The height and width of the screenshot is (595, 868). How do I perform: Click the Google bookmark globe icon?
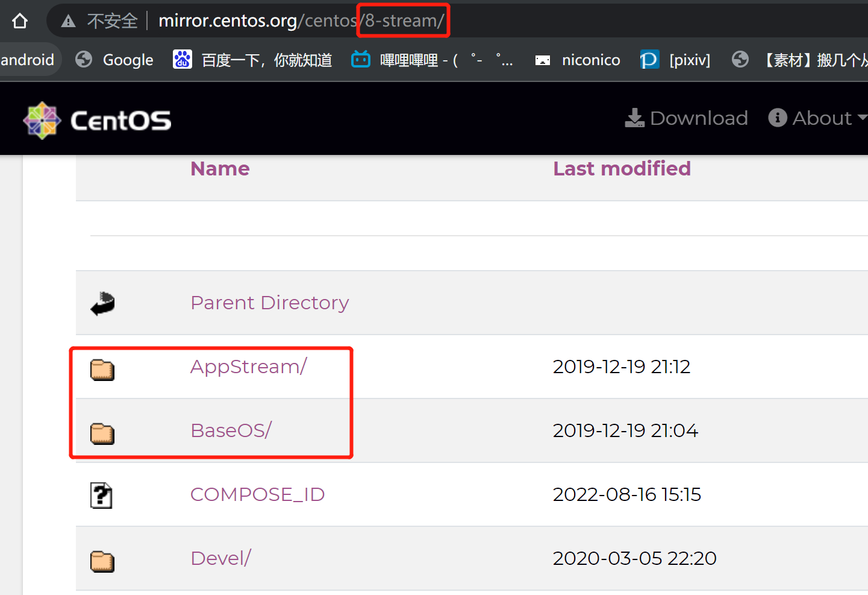coord(84,59)
